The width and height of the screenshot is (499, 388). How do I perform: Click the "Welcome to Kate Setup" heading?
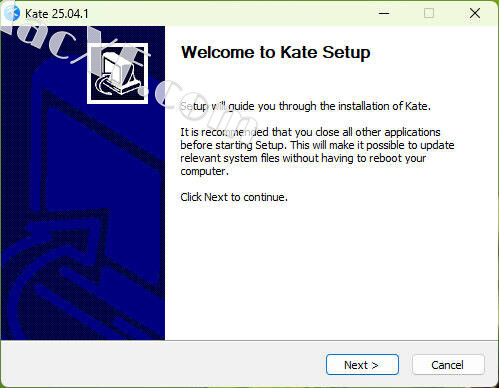point(276,53)
